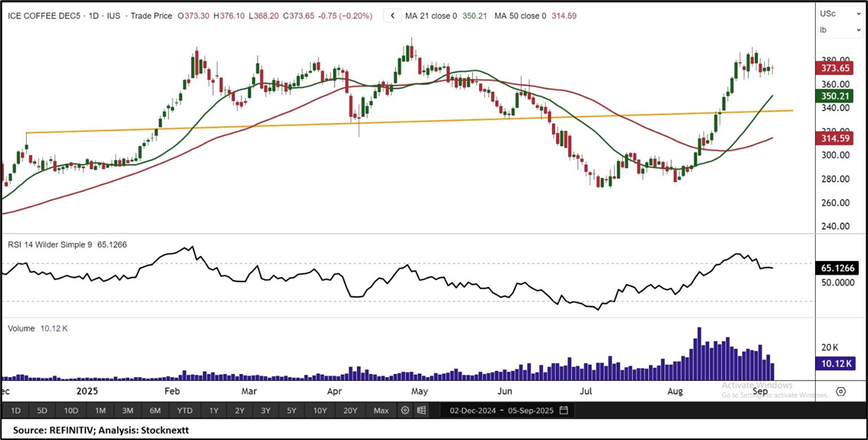Open the calendar date picker icon
This screenshot has width=868, height=440.
pos(564,411)
